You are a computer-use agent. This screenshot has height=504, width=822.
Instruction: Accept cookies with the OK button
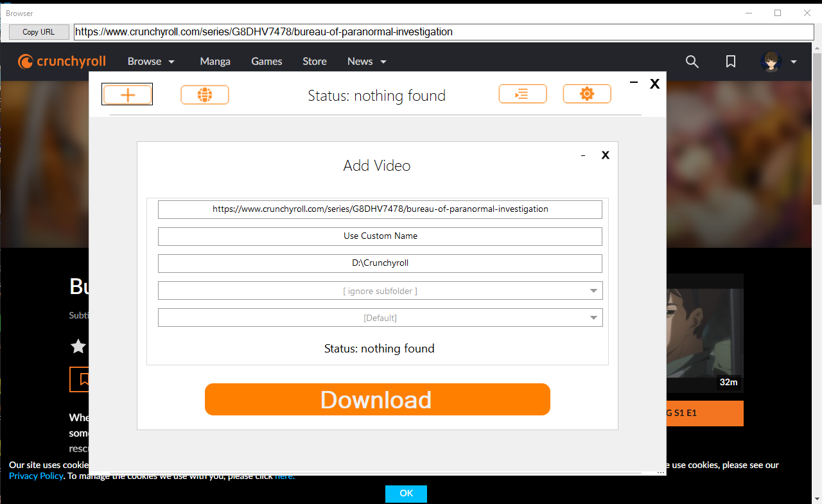406,493
